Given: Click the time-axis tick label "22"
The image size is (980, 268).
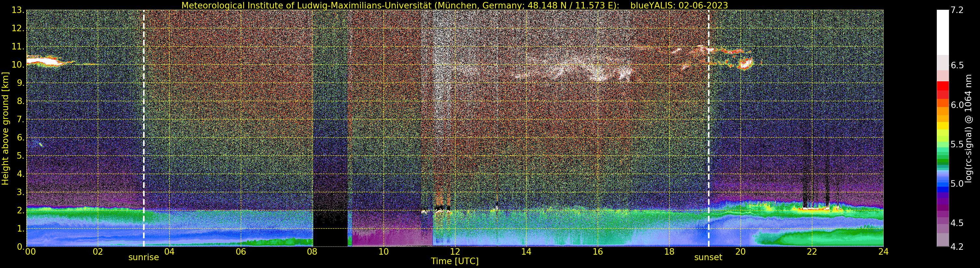Looking at the screenshot, I should 812,252.
